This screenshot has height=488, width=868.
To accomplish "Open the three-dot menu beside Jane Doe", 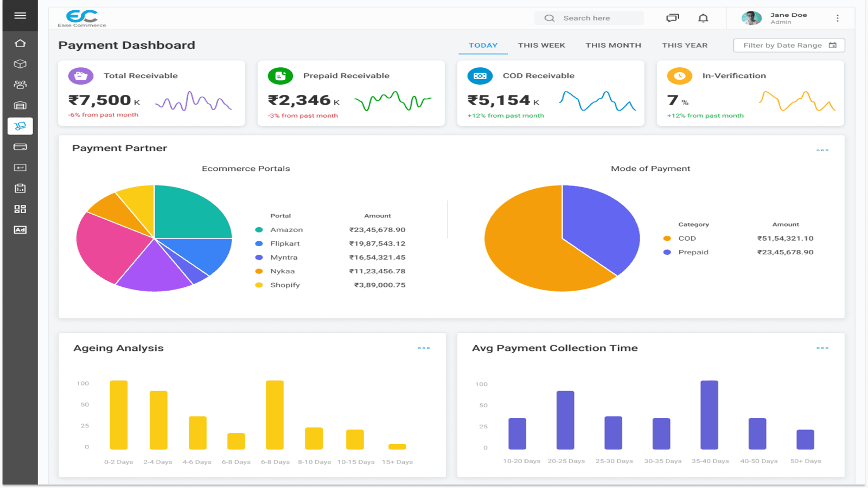I will pyautogui.click(x=838, y=18).
